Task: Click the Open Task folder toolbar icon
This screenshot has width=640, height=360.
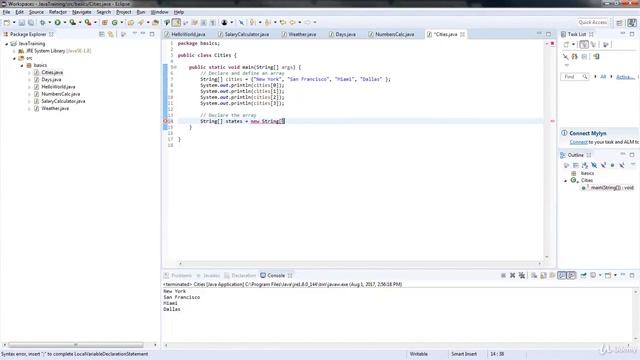Action: (156, 22)
